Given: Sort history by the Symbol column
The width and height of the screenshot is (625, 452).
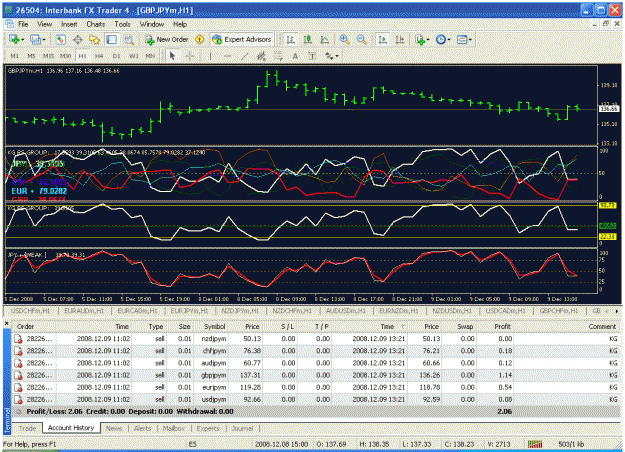Looking at the screenshot, I should (214, 326).
